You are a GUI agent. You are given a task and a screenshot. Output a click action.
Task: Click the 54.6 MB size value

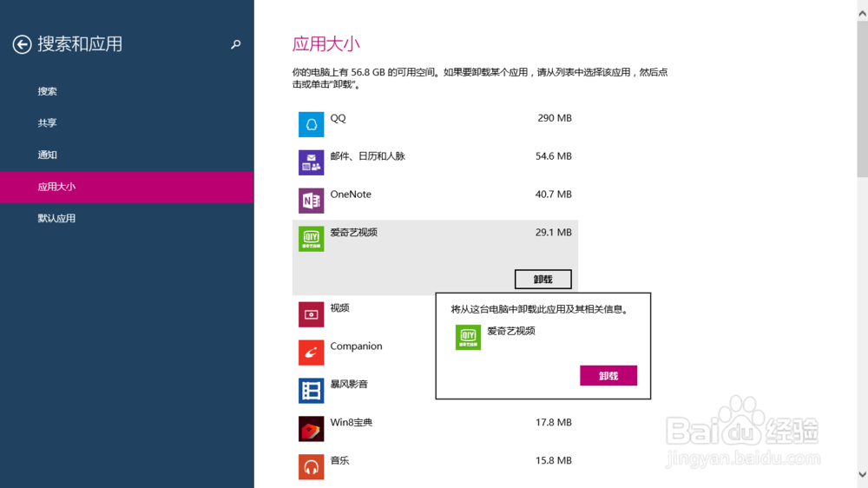(x=554, y=156)
